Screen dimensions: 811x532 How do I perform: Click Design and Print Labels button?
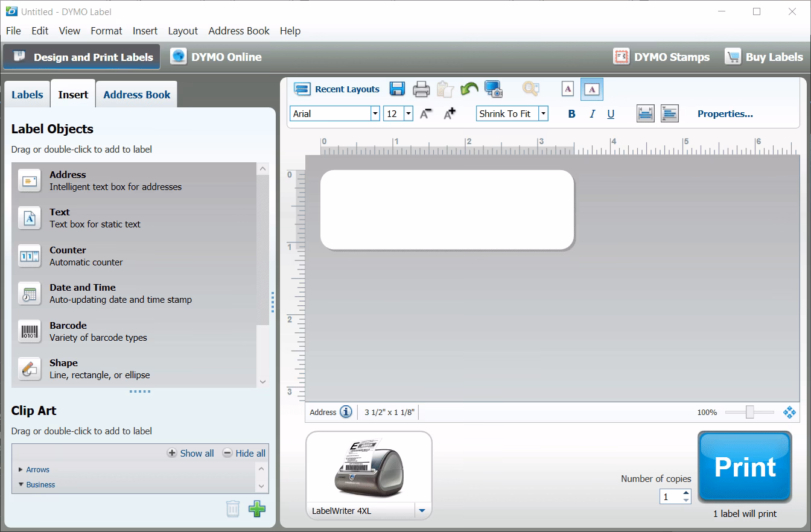[x=81, y=57]
